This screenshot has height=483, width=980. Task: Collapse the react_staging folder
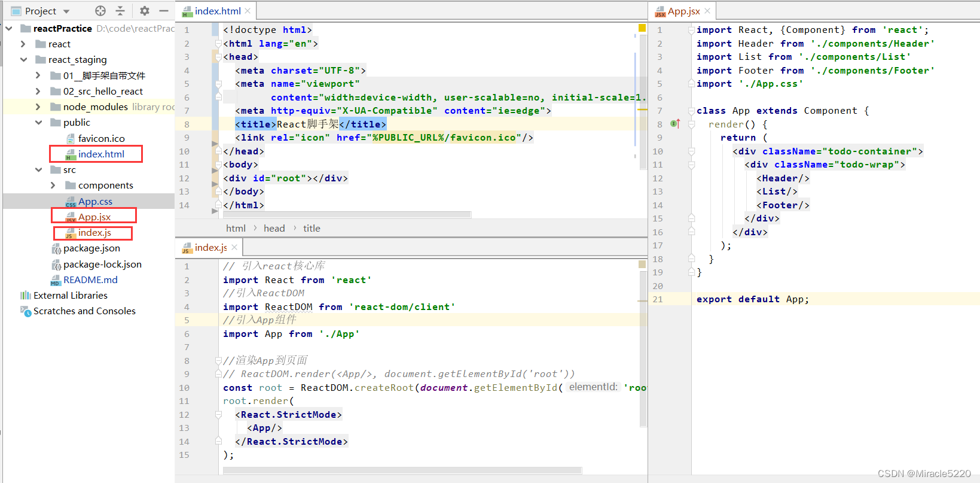pos(23,59)
